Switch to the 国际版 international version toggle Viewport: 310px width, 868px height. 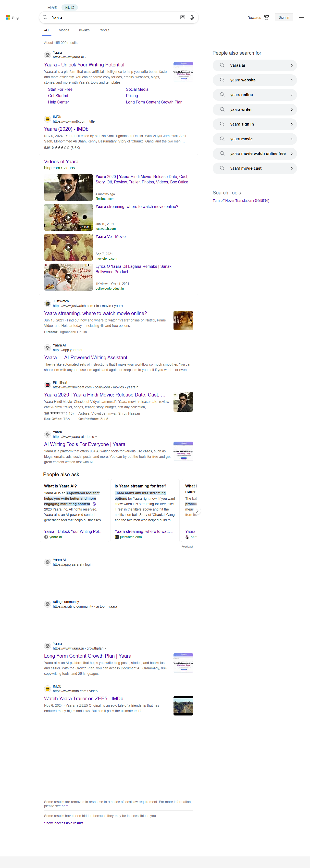(70, 7)
